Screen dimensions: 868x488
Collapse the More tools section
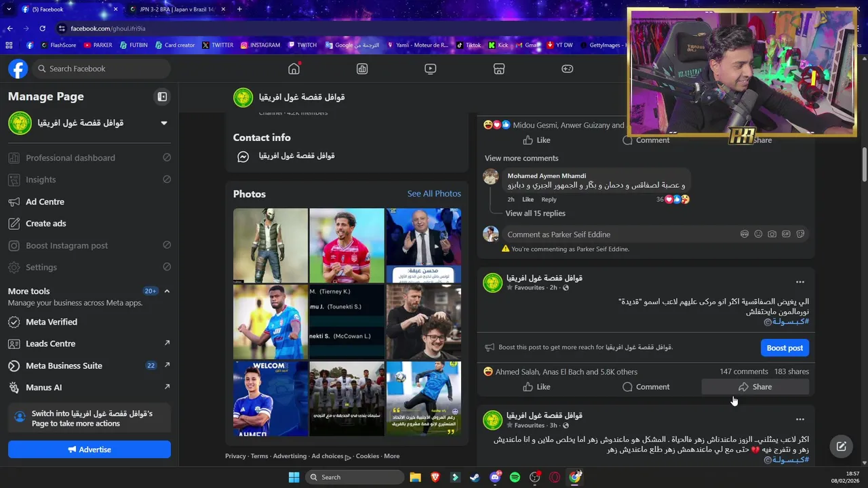pos(167,291)
